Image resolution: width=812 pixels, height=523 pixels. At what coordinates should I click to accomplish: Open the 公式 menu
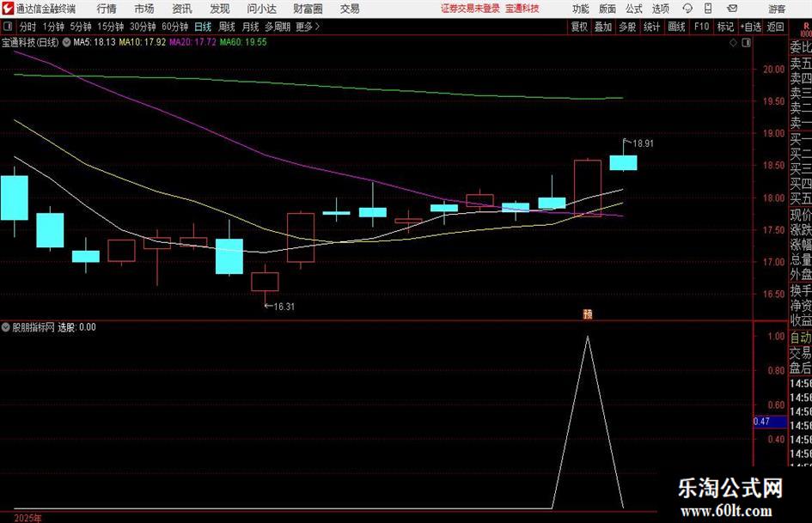[x=634, y=9]
